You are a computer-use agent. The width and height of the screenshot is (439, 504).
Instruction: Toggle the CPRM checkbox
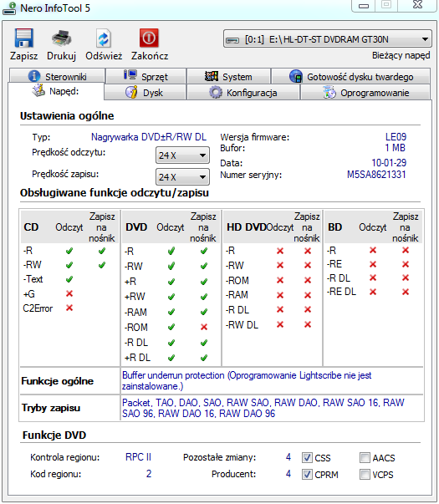point(307,474)
